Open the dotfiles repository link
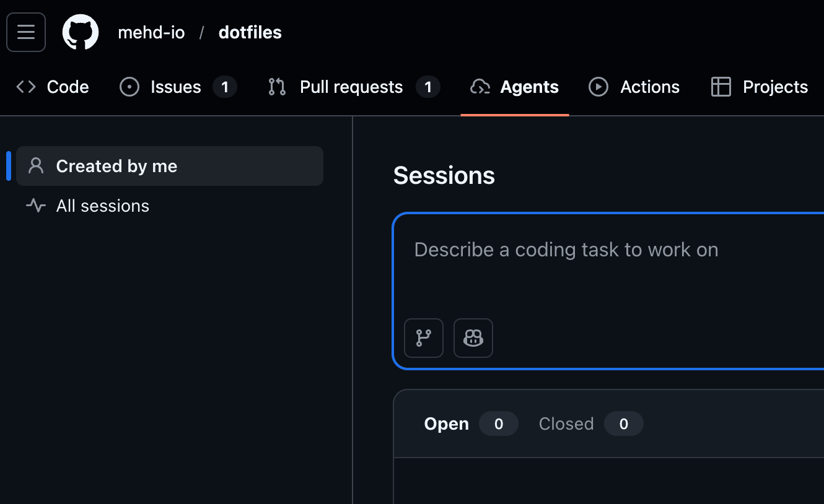 250,32
